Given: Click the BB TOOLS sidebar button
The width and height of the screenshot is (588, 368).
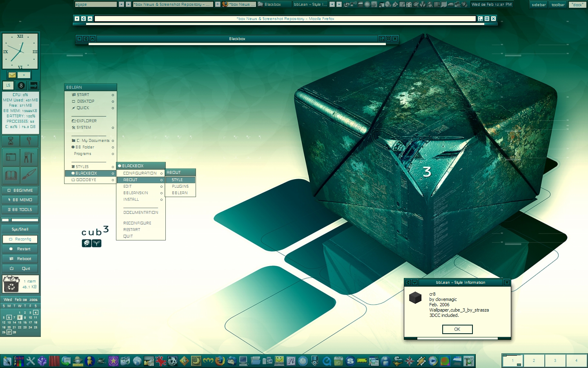Looking at the screenshot, I should click(20, 209).
